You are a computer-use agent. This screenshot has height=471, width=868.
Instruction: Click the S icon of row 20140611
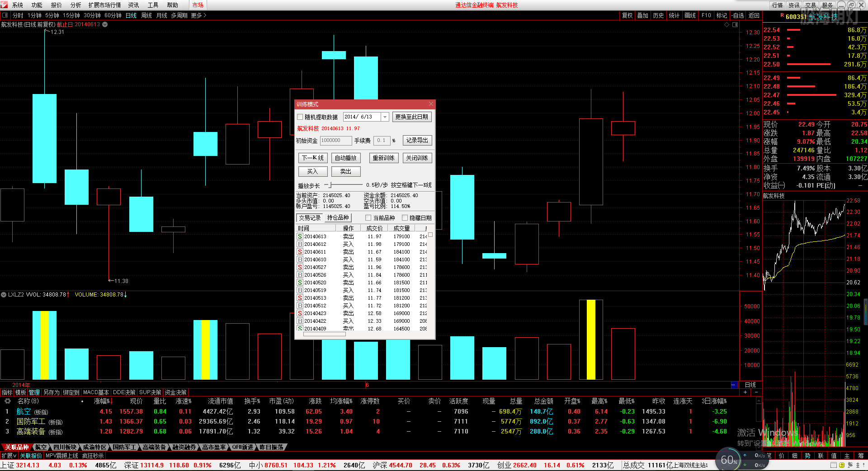click(300, 252)
